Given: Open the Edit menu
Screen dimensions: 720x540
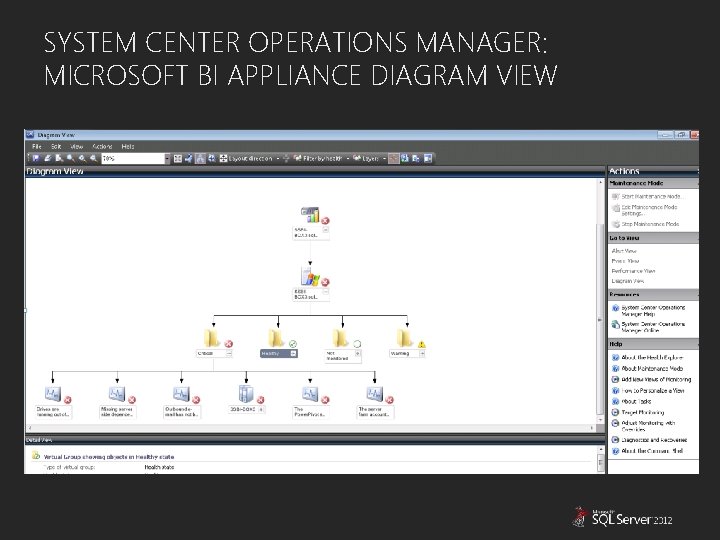Looking at the screenshot, I should pos(56,146).
